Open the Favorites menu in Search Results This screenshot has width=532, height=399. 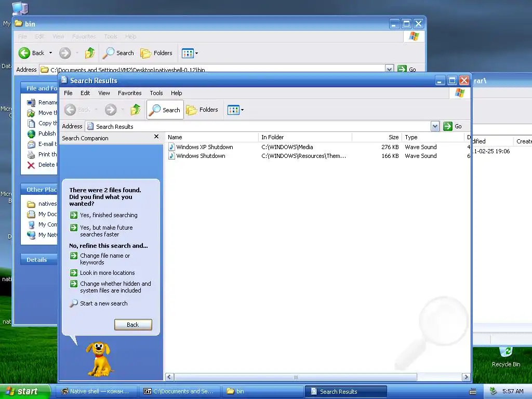coord(129,93)
